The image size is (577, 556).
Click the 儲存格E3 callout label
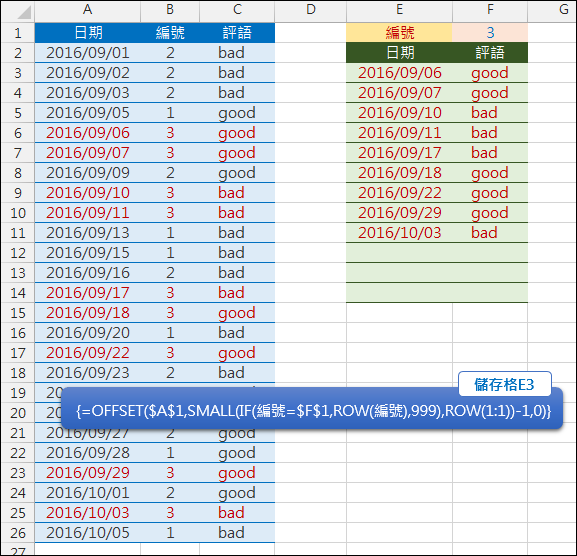[505, 385]
